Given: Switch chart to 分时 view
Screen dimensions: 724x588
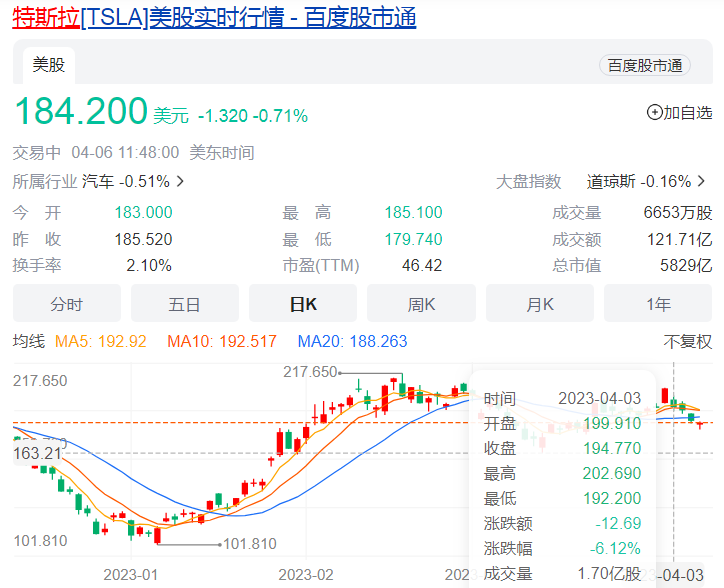Looking at the screenshot, I should tap(67, 304).
